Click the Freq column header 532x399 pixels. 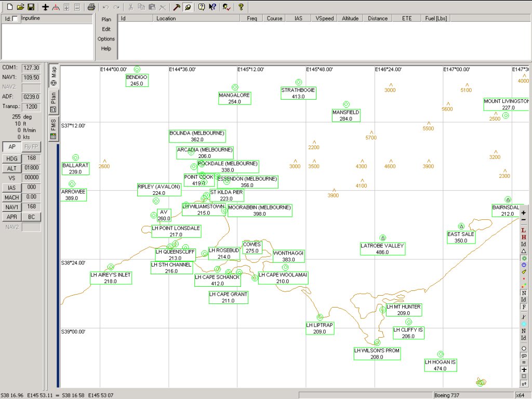click(252, 18)
